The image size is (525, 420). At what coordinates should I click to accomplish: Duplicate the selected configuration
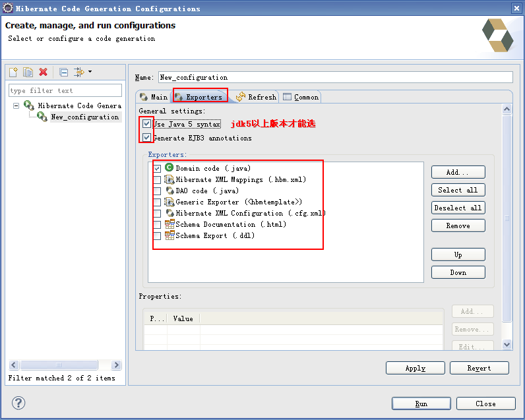tap(28, 72)
